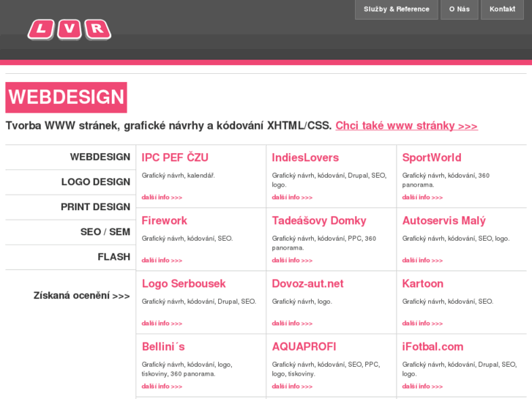Open AQUAPROFI project title
Image resolution: width=532 pixels, height=399 pixels.
tap(304, 347)
